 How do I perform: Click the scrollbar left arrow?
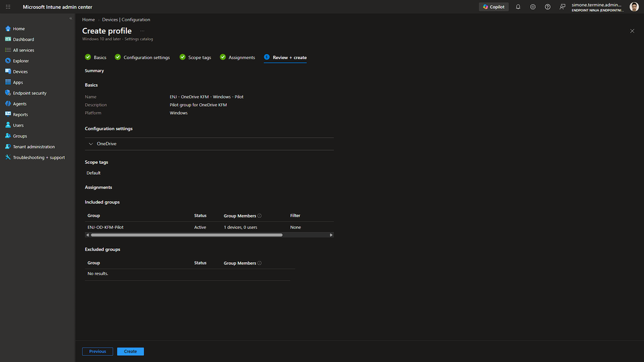click(x=87, y=235)
